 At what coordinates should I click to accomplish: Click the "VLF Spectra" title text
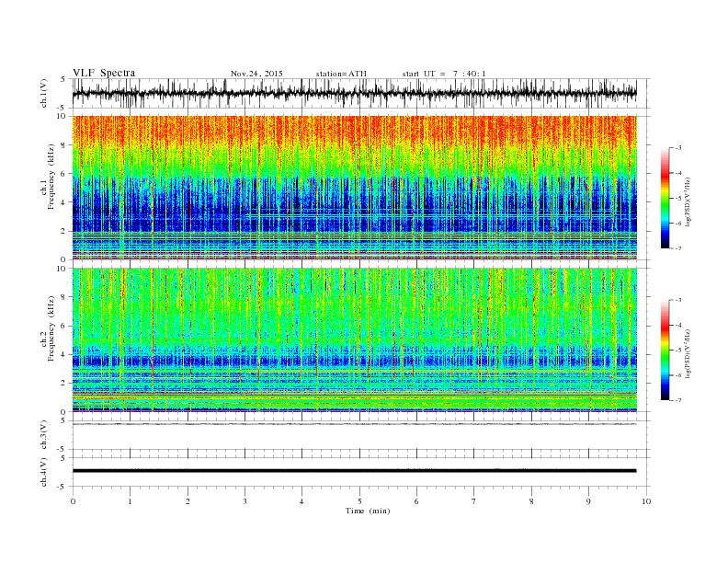pyautogui.click(x=104, y=73)
